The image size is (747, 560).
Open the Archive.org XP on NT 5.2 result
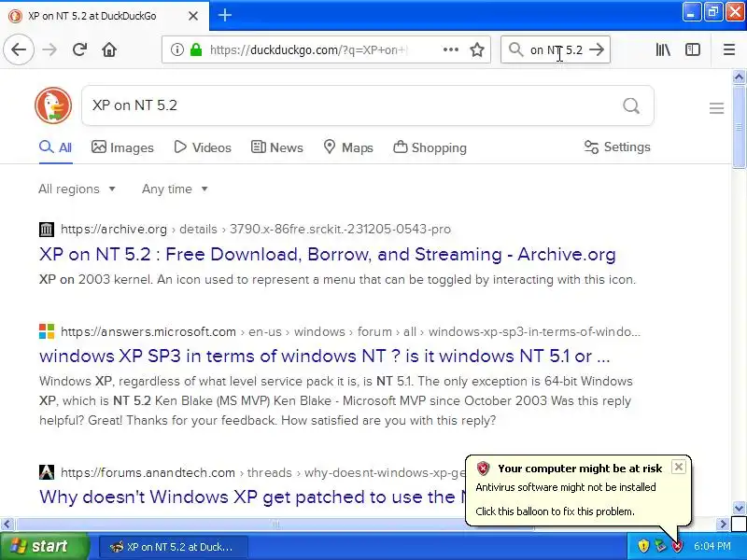[x=328, y=254]
